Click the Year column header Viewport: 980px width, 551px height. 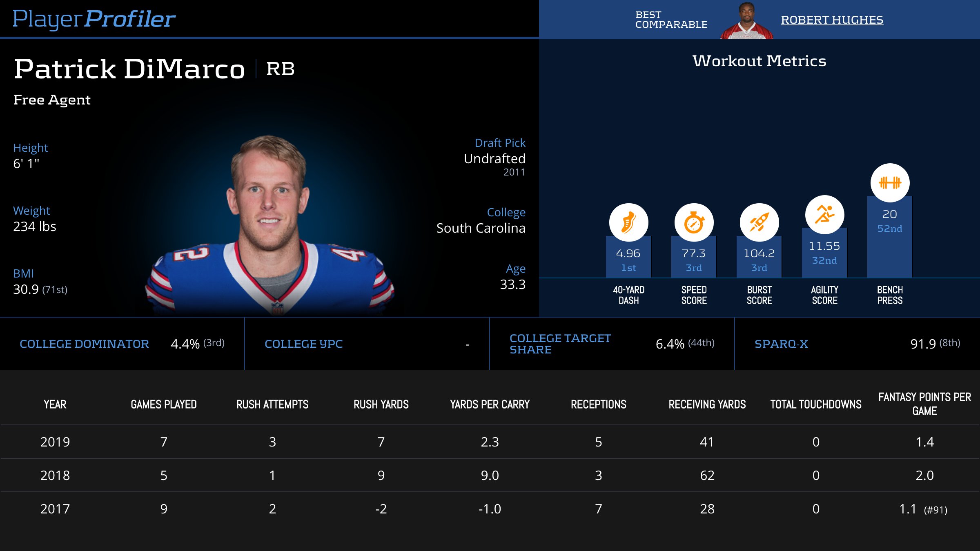(x=55, y=404)
